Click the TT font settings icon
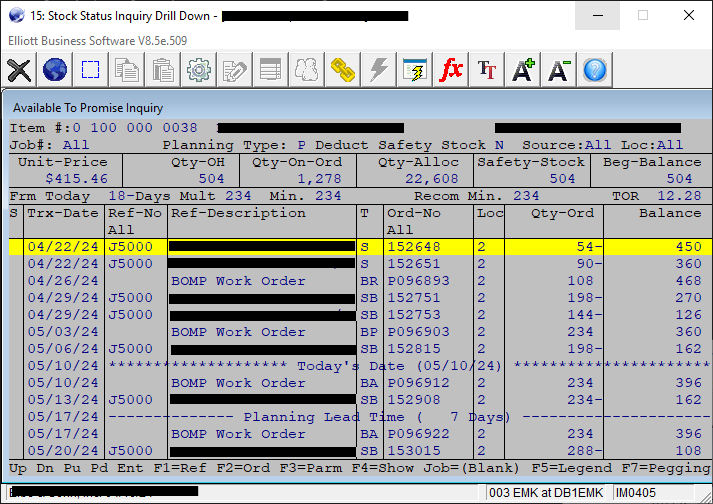 pyautogui.click(x=487, y=70)
